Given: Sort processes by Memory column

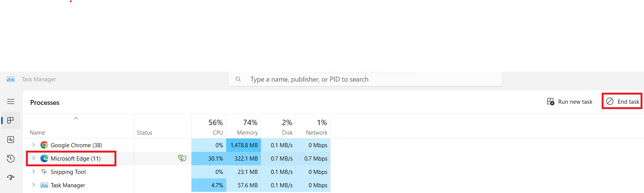Looking at the screenshot, I should 243,126.
